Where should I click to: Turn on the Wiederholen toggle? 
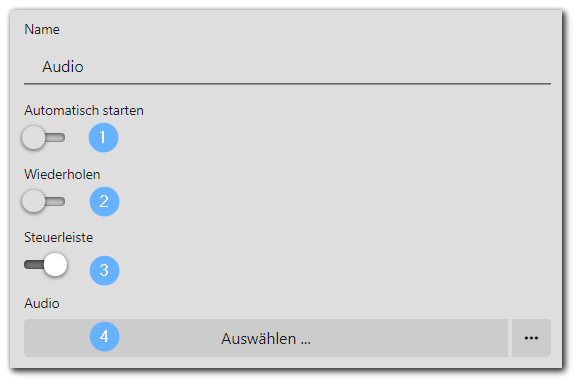coord(44,202)
